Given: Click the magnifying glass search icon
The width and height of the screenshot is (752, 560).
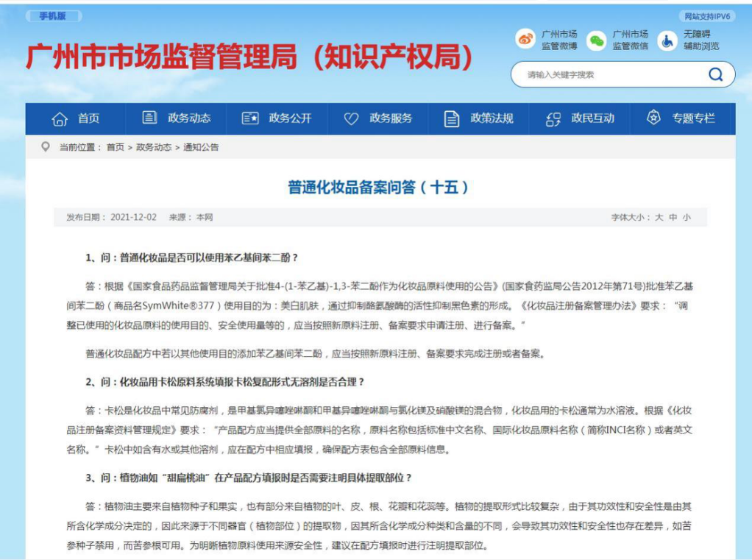Looking at the screenshot, I should point(715,74).
